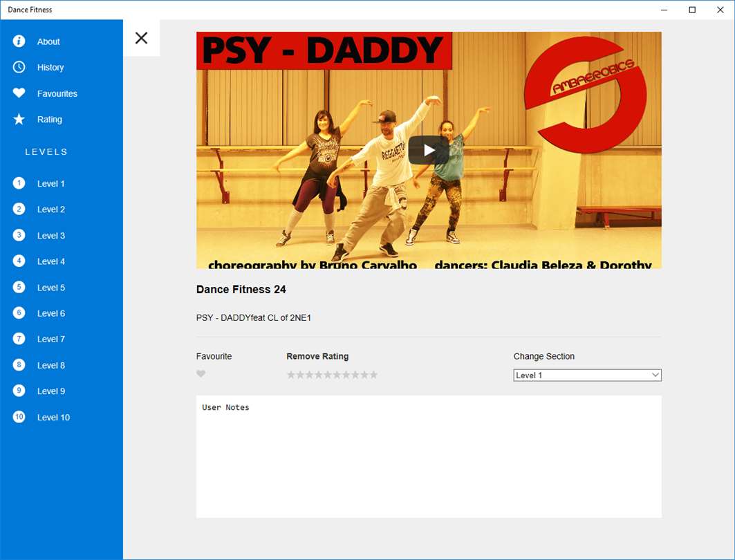
Task: Open the History menu label
Action: pos(50,68)
